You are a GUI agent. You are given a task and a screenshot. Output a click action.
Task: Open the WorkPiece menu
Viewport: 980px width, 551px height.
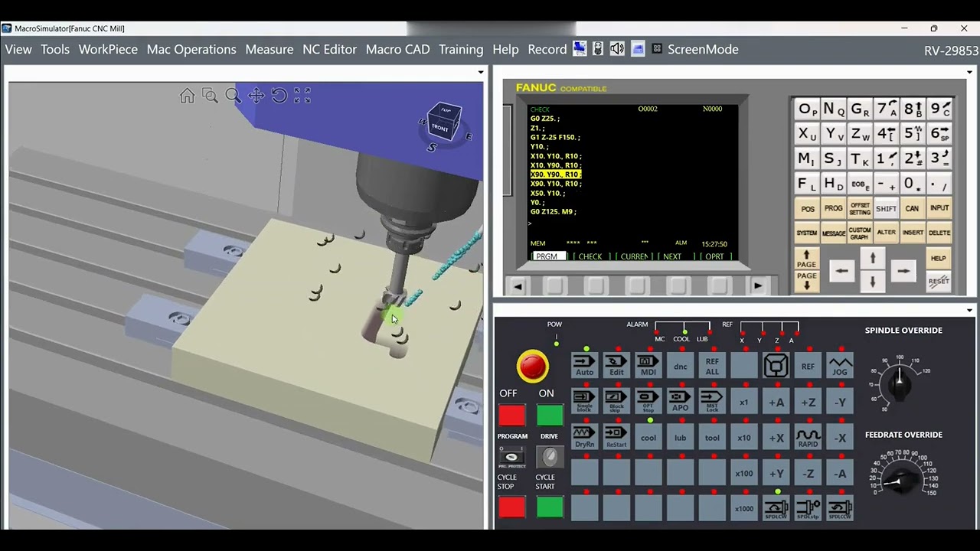click(108, 49)
